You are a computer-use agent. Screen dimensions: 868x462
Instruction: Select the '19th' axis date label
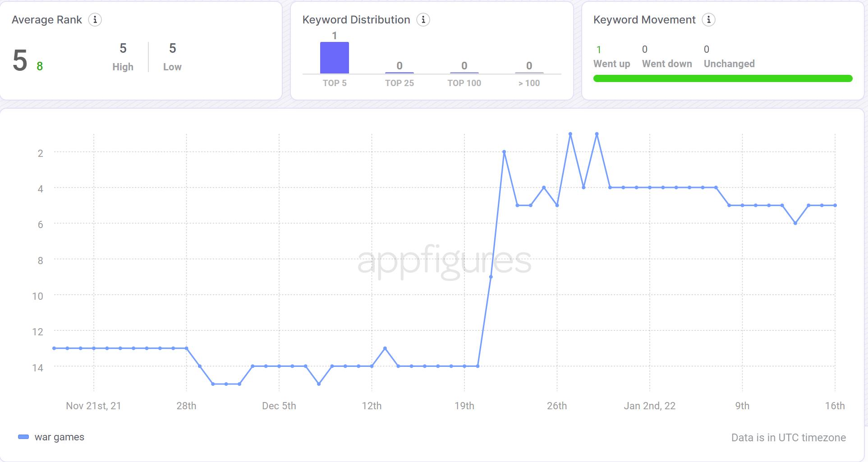click(464, 406)
